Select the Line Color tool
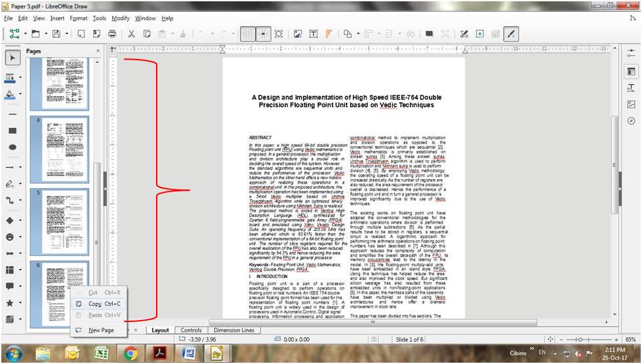Screen dimensions: 642x364 pyautogui.click(x=10, y=78)
